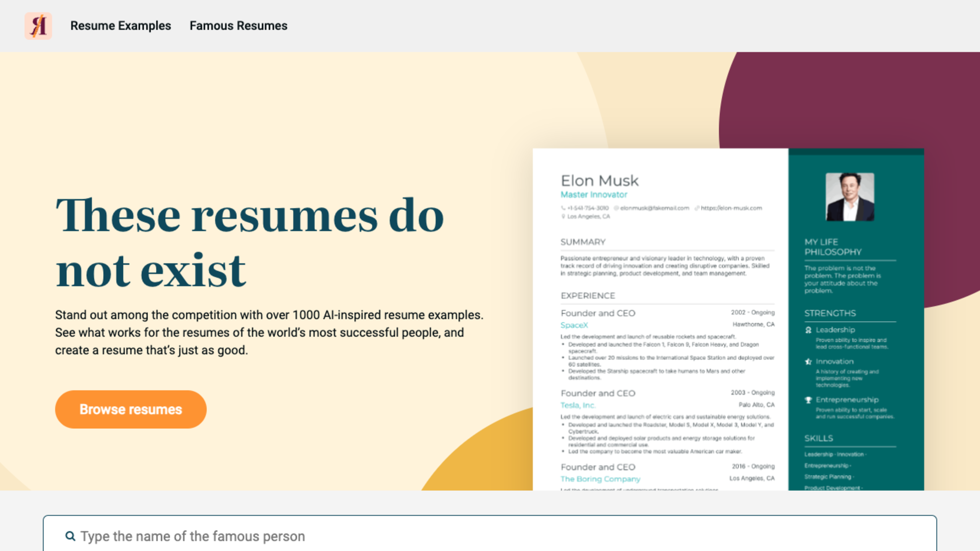This screenshot has width=980, height=551.
Task: Open the Famous Resumes menu item
Action: [239, 26]
